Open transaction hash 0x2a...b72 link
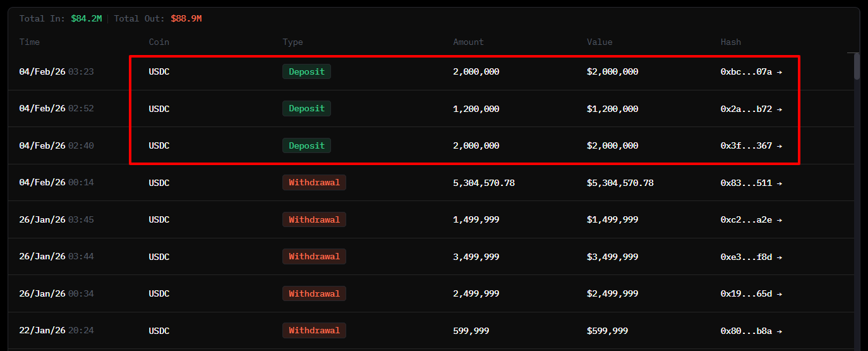The image size is (868, 351). pos(750,109)
